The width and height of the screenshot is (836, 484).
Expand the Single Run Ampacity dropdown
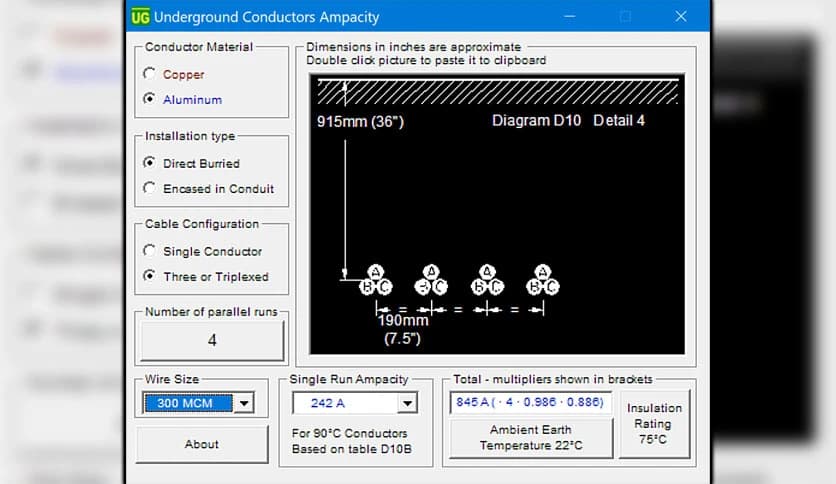406,404
